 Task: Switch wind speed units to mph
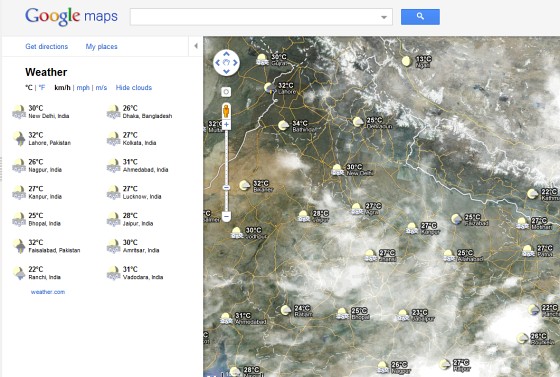coord(83,87)
